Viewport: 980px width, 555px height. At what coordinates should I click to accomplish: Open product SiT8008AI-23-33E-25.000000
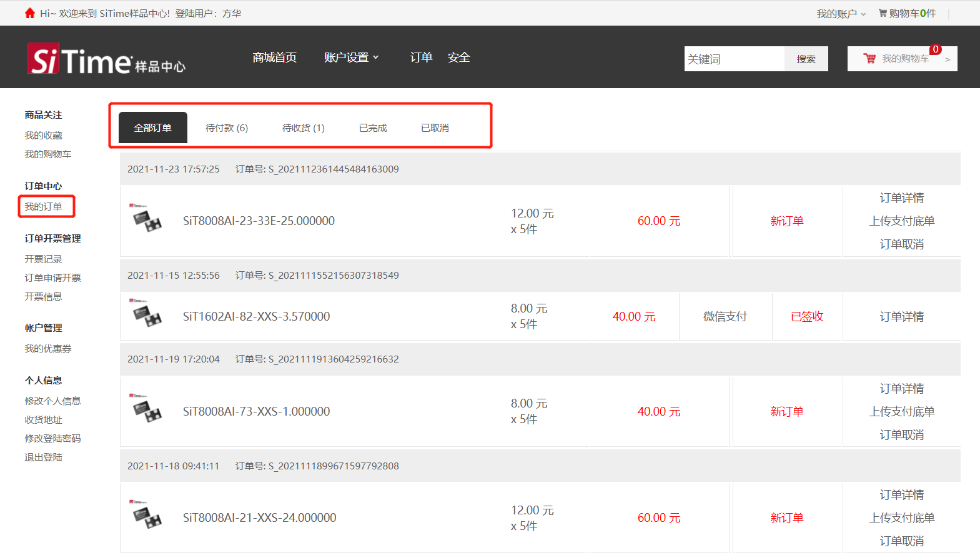(259, 221)
